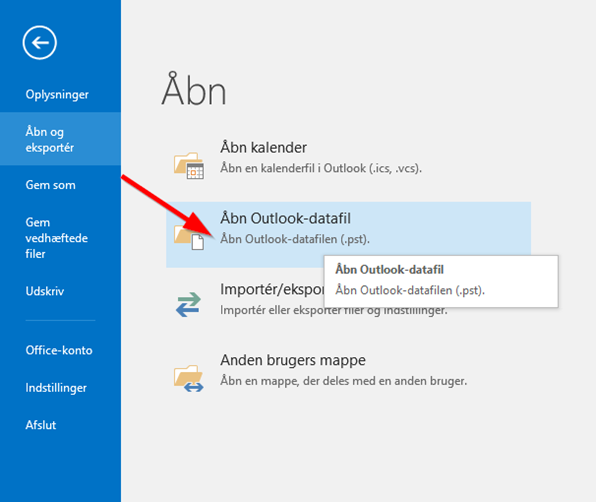Click the Anden brugers mappe shared folder icon
Screen dimensions: 596x502
pos(189,378)
